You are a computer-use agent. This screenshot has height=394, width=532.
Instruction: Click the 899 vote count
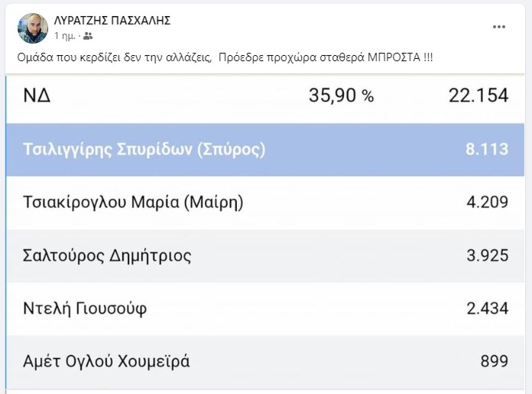(495, 361)
